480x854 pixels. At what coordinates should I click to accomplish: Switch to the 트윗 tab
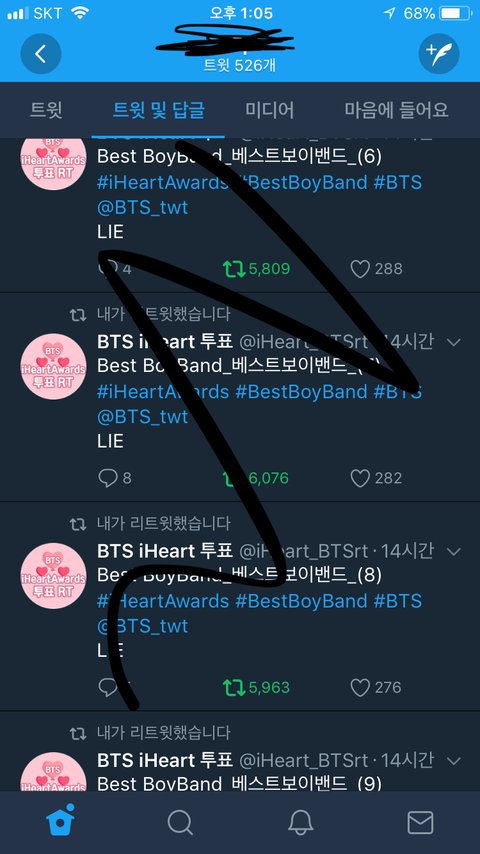[x=46, y=110]
